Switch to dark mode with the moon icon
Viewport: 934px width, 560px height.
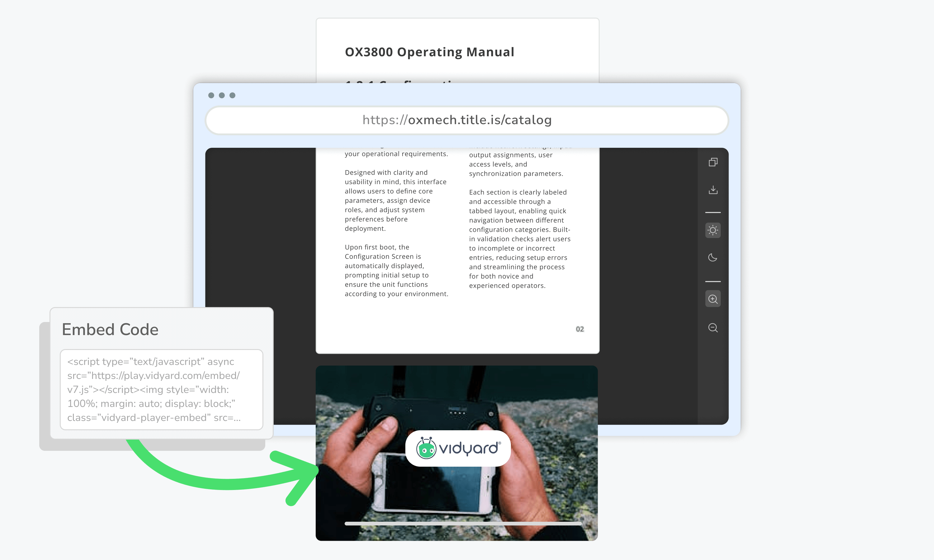[713, 257]
